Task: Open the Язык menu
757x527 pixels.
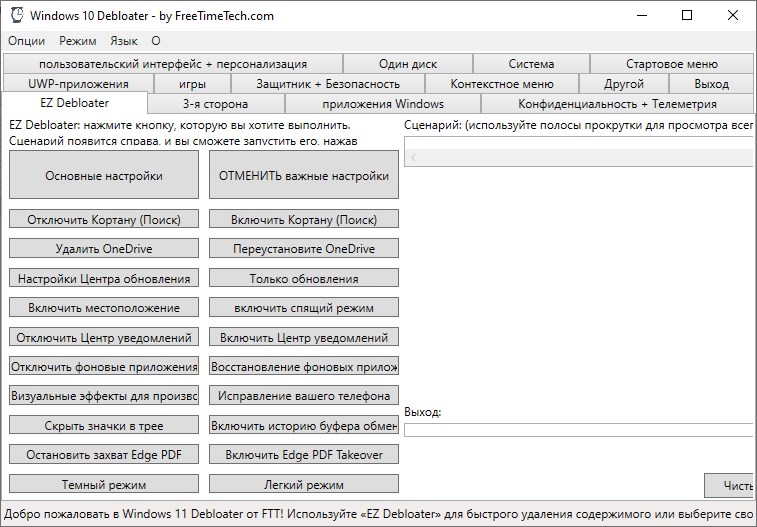Action: coord(124,41)
